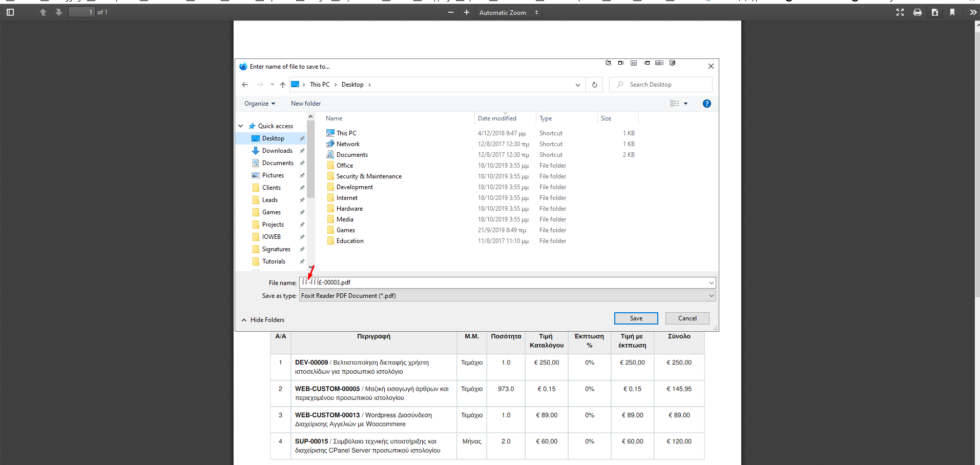980x465 pixels.
Task: Click navigation pane scrollbar up arrow
Action: [310, 117]
